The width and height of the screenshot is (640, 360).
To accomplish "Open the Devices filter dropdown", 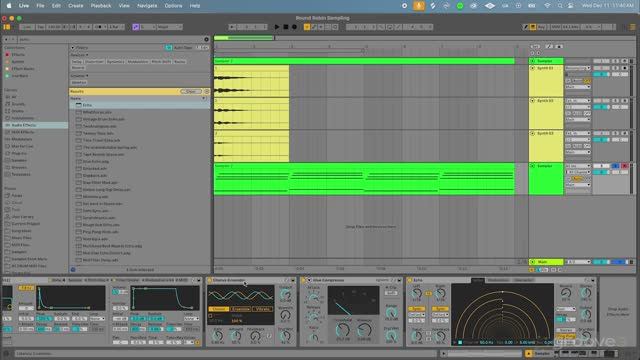I will tap(79, 55).
